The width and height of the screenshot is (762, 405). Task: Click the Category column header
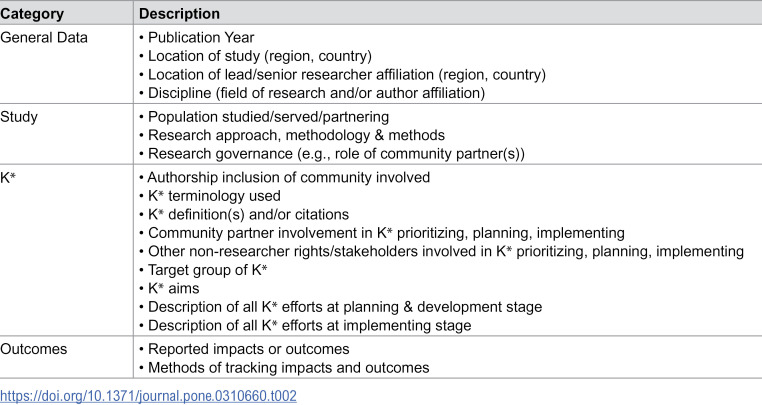(x=32, y=14)
